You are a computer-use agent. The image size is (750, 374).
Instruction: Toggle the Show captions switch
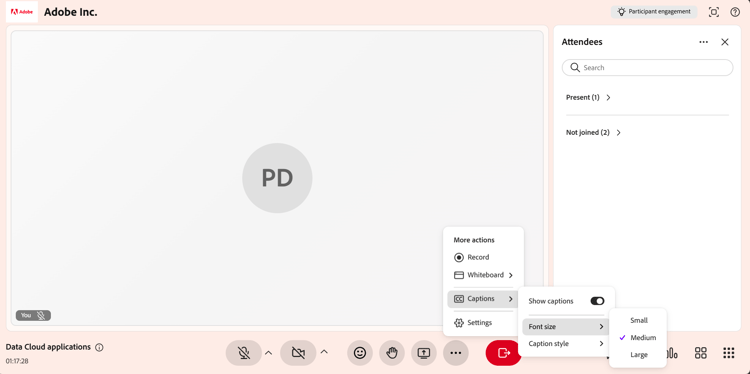(x=597, y=301)
